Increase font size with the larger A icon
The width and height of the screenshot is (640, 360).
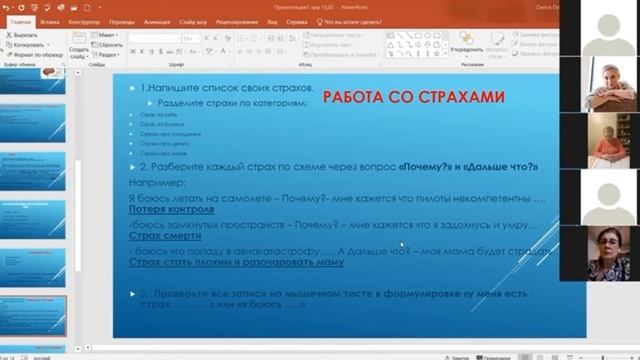206,38
